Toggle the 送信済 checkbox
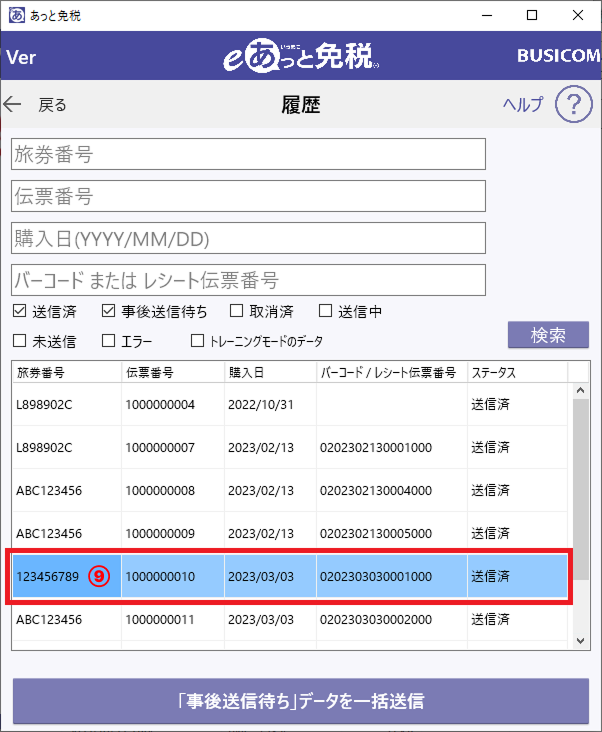The image size is (602, 732). coord(19,311)
